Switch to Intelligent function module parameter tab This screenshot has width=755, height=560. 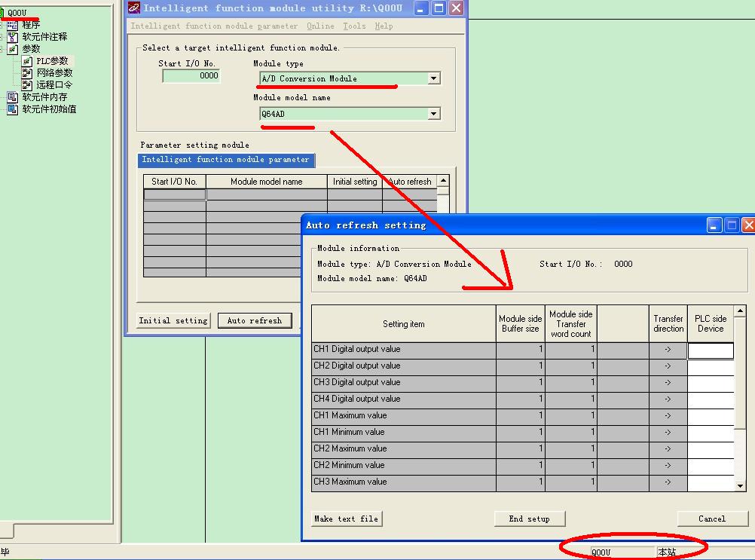pos(225,160)
